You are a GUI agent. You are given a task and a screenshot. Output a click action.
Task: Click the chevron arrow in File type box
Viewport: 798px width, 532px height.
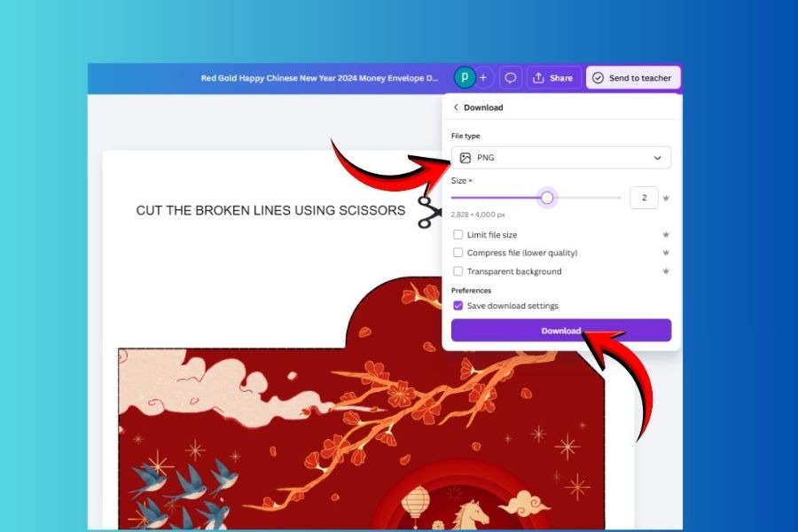pyautogui.click(x=657, y=158)
